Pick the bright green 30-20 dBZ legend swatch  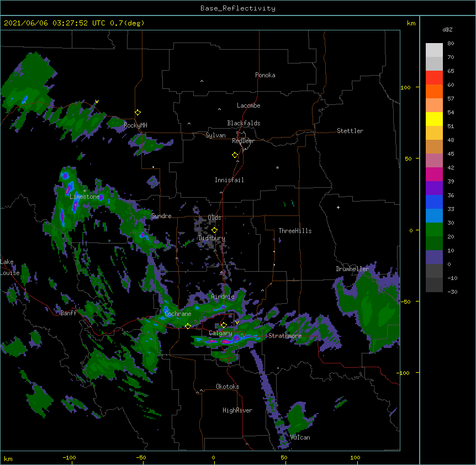pyautogui.click(x=434, y=230)
